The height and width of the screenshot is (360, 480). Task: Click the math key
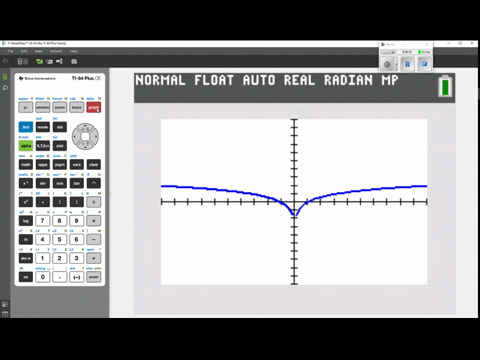pyautogui.click(x=26, y=164)
